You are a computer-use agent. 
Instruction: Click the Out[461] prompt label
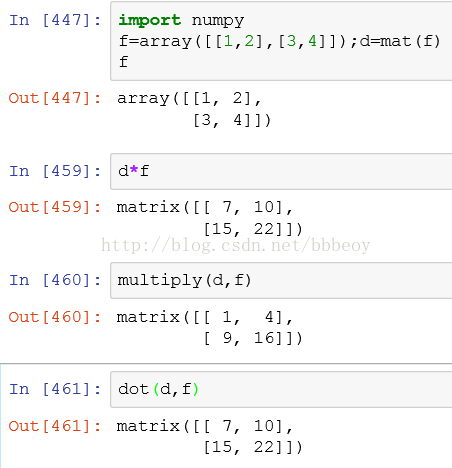pyautogui.click(x=55, y=426)
